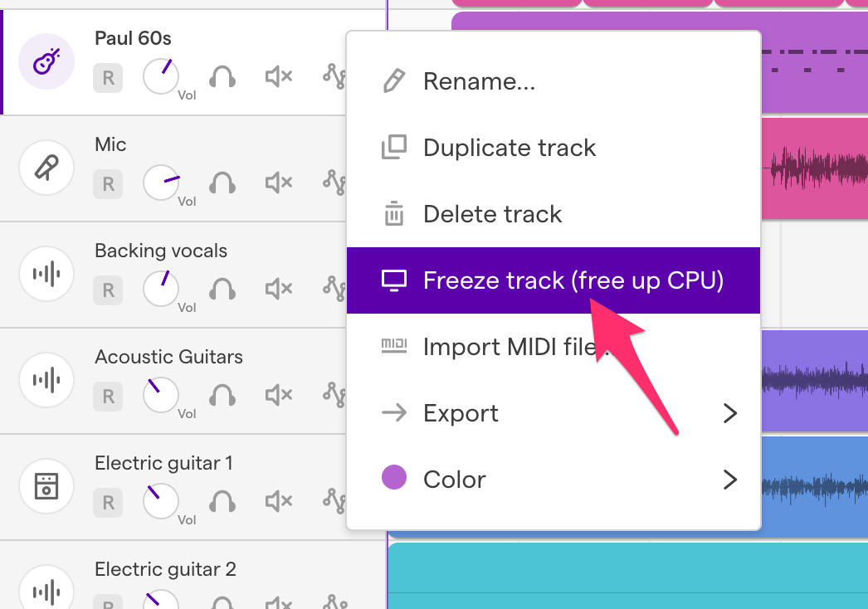Click the Backing vocals waveform icon
868x609 pixels.
coord(46,274)
